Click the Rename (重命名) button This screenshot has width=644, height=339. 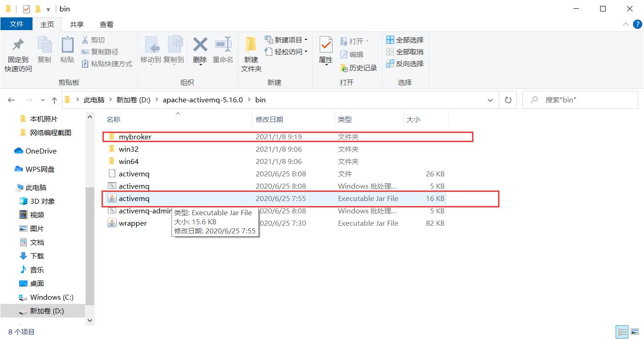(x=223, y=51)
